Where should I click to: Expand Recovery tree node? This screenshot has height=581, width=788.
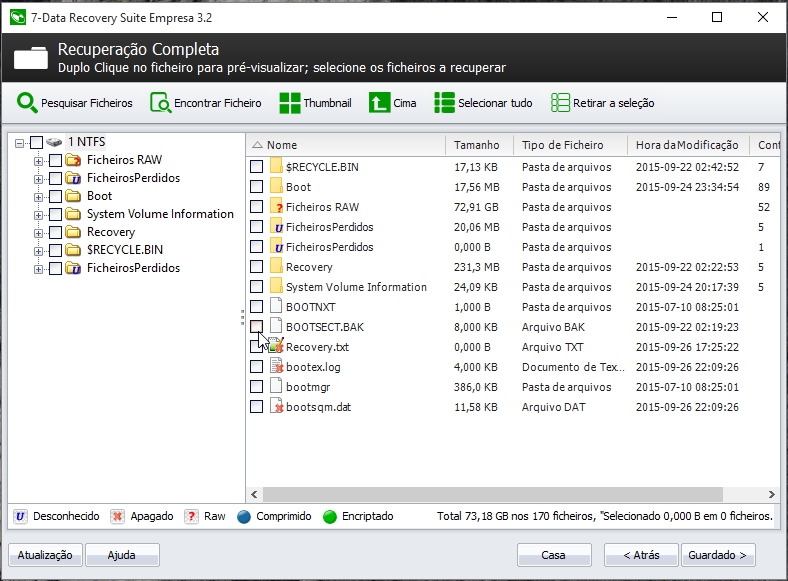38,233
